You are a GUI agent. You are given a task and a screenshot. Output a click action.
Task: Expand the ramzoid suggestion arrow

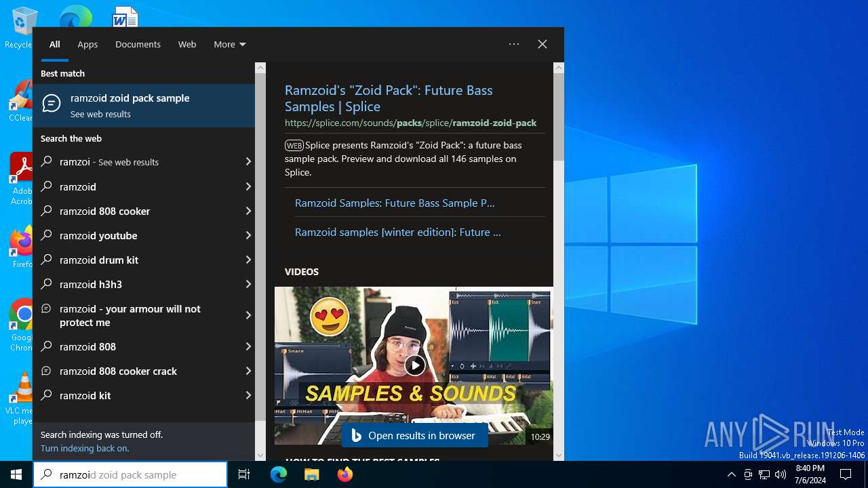tap(248, 186)
